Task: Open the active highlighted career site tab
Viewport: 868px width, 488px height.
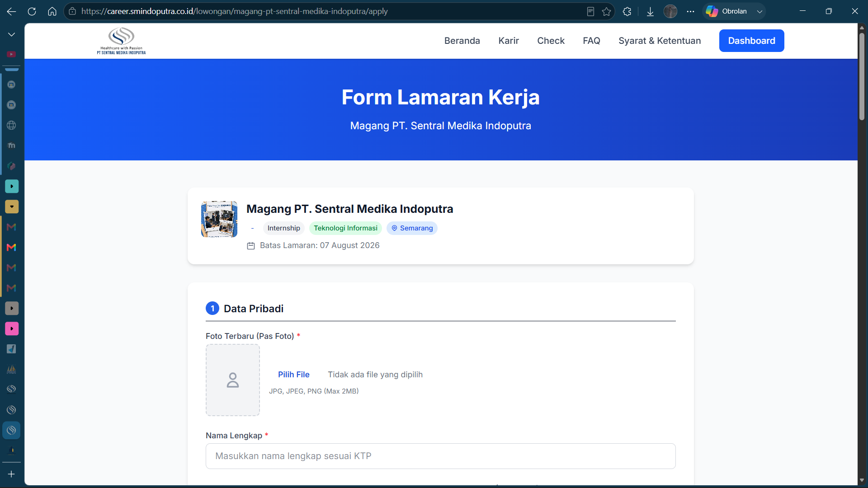Action: point(11,430)
